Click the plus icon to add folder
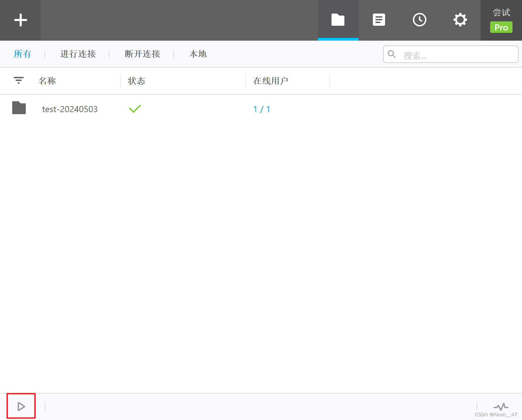Screen dimensions: 522x420 (x=20, y=20)
